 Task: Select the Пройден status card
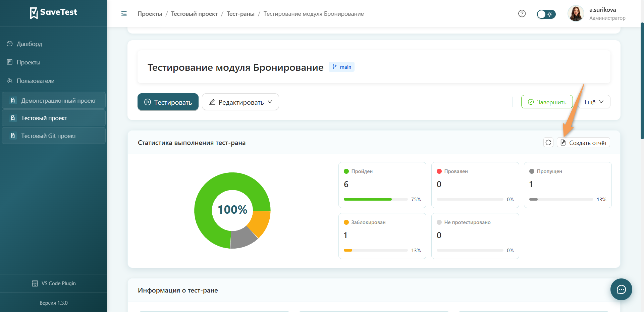point(382,185)
